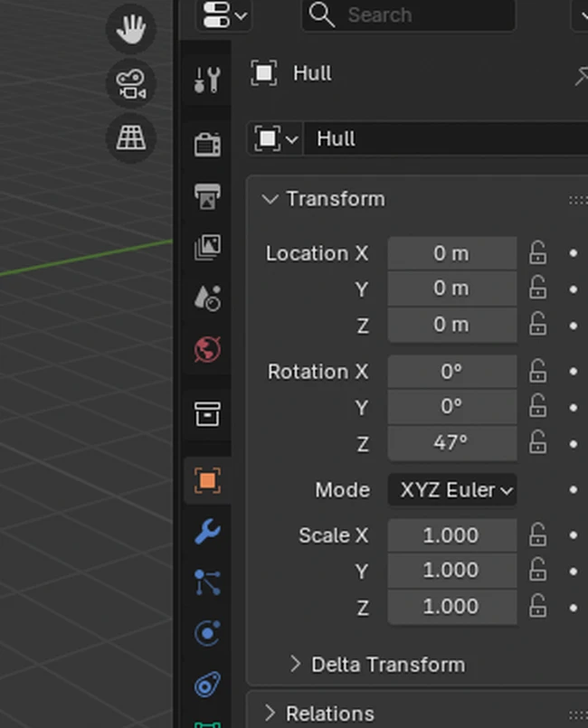Image resolution: width=588 pixels, height=728 pixels.
Task: Grab the Transform panel drag handle
Action: 579,200
